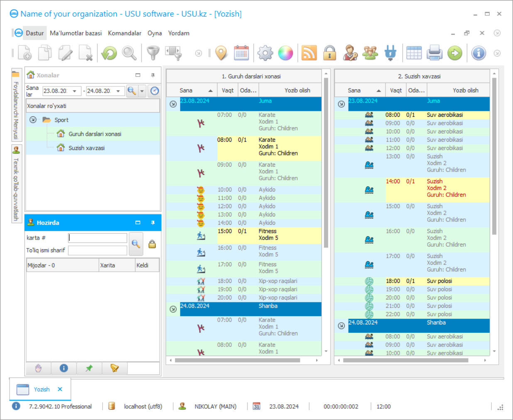
Task: Open the color wheel theme picker
Action: click(x=285, y=53)
